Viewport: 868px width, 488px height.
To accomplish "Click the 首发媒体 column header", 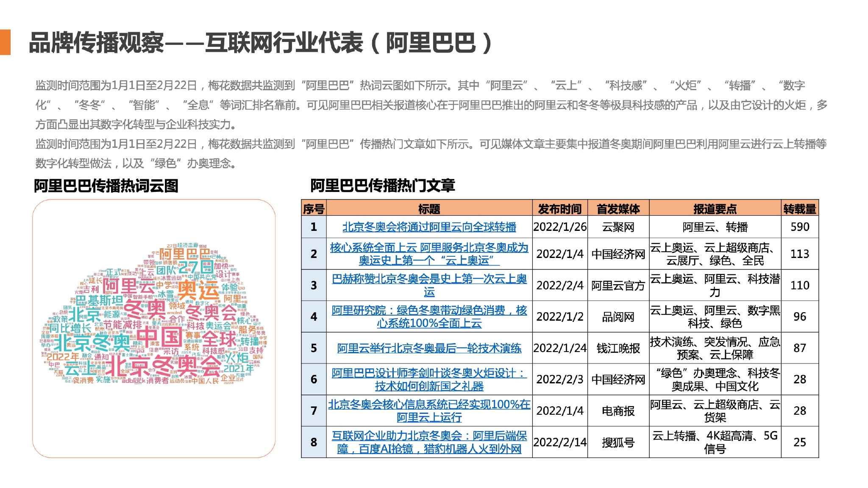I will pyautogui.click(x=618, y=208).
